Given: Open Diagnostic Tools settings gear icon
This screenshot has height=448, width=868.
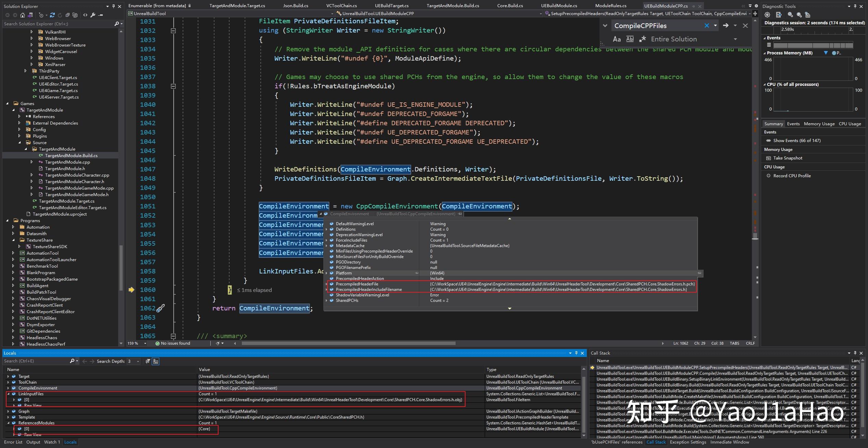Looking at the screenshot, I should 767,15.
